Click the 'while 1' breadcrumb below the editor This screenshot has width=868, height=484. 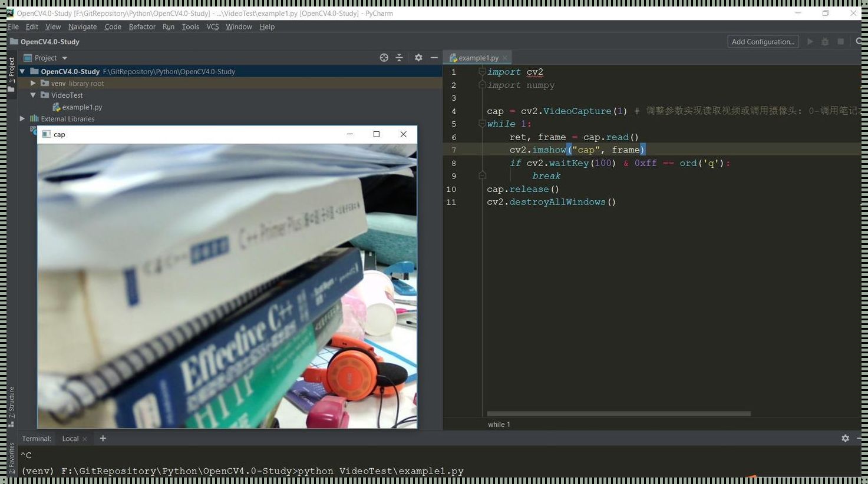[x=499, y=424]
